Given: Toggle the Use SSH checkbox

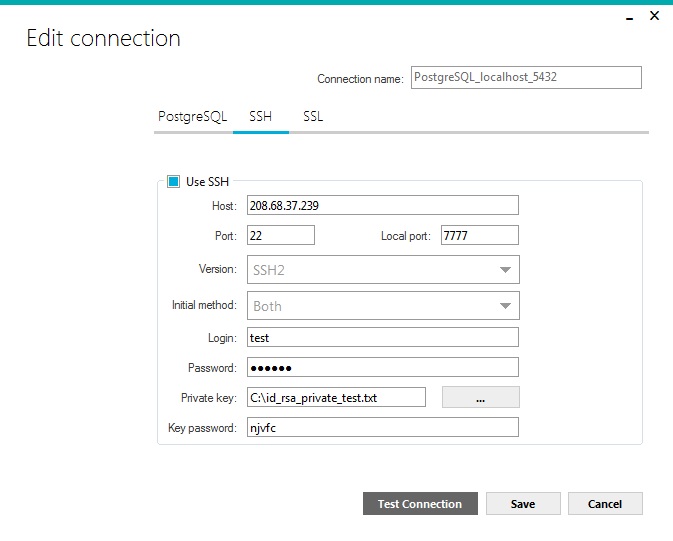Looking at the screenshot, I should coord(173,182).
